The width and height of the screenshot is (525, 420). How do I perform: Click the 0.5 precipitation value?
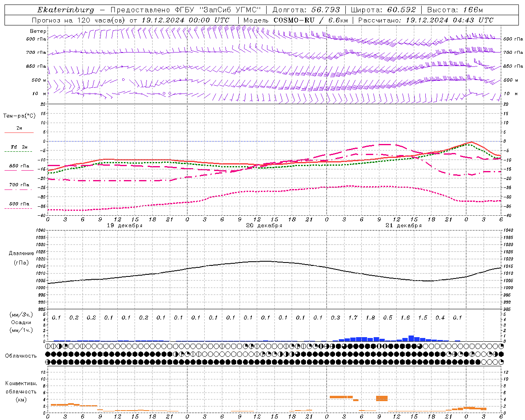click(388, 317)
